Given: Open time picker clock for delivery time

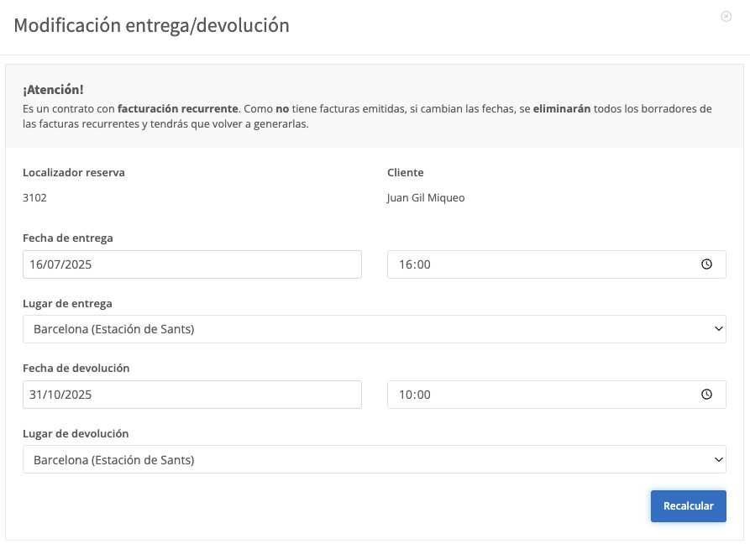Looking at the screenshot, I should tap(706, 264).
